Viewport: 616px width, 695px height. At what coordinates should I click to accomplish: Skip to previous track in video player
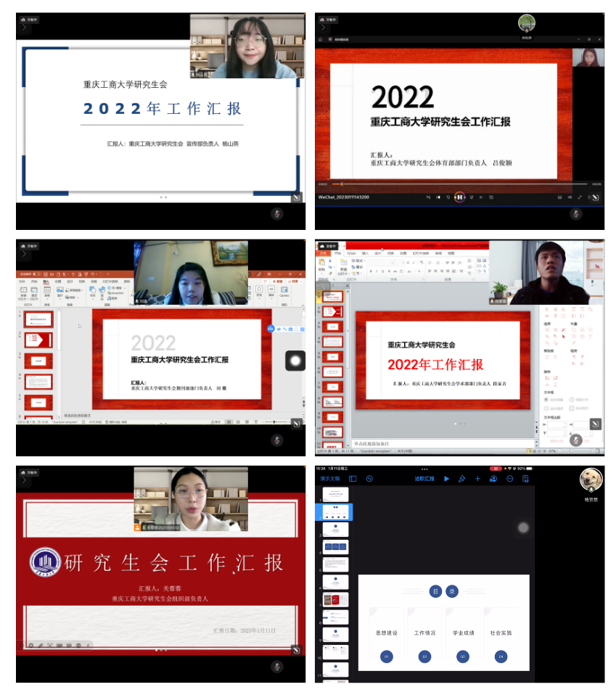coord(438,197)
